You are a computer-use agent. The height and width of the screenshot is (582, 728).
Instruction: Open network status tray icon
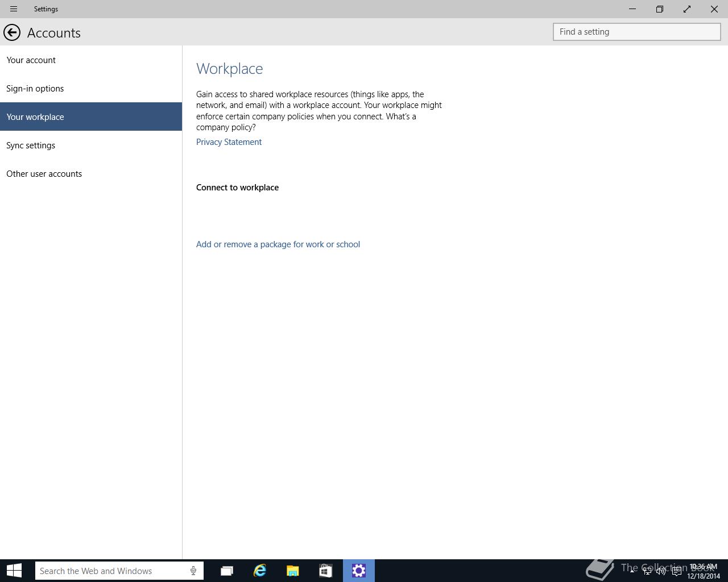tap(647, 571)
